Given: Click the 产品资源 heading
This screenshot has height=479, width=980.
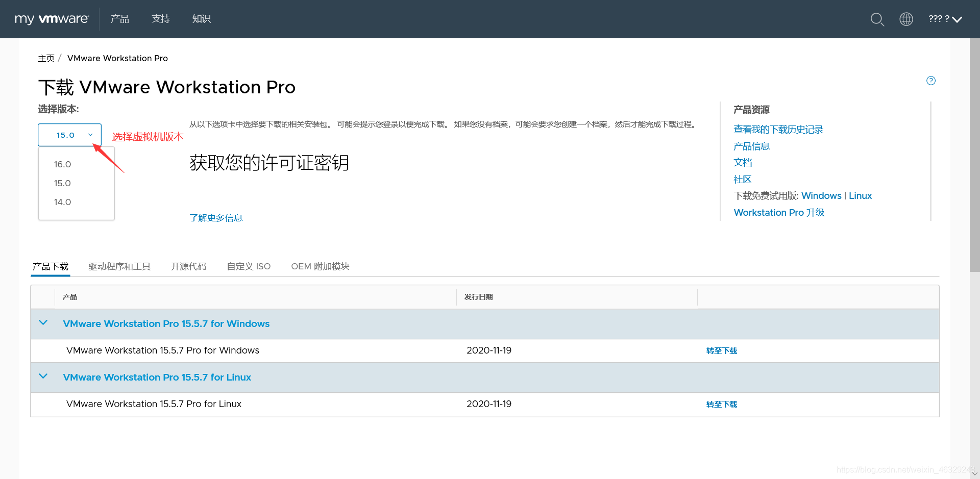Looking at the screenshot, I should coord(751,110).
